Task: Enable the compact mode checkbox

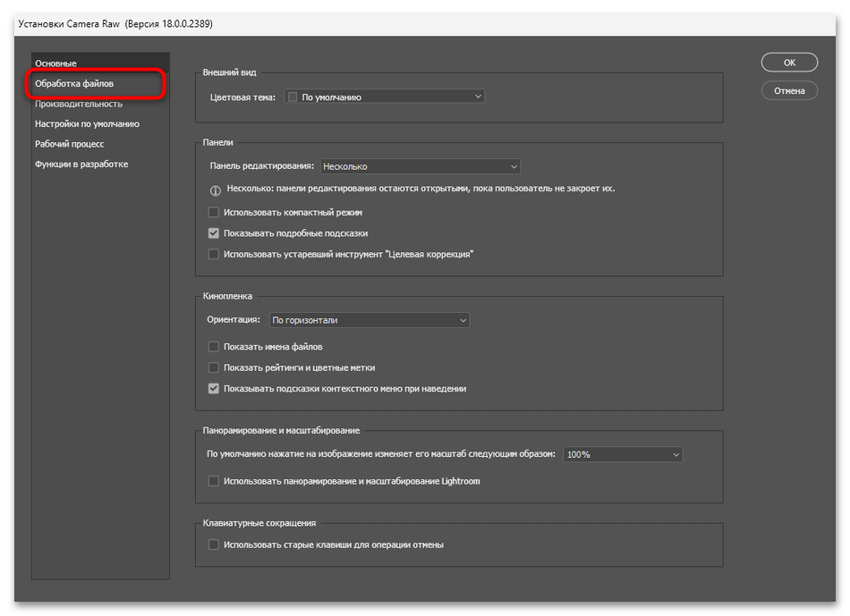Action: coord(213,212)
